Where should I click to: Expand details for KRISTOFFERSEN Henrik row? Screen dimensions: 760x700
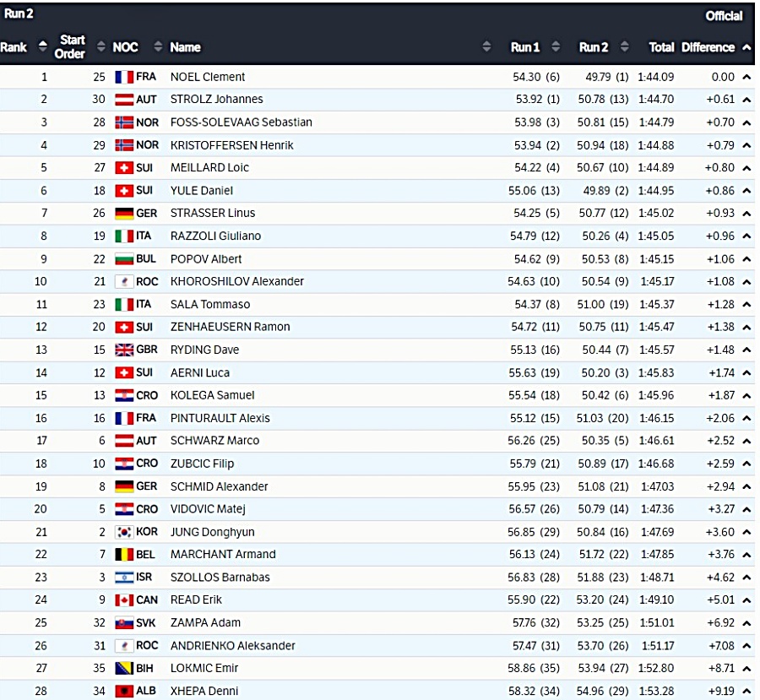(x=747, y=145)
